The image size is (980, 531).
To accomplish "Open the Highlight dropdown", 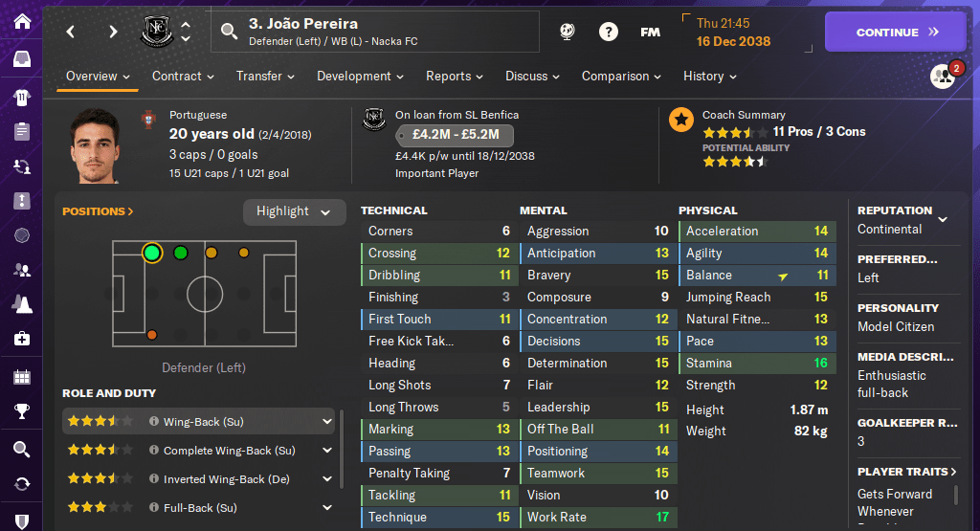I will [x=294, y=211].
